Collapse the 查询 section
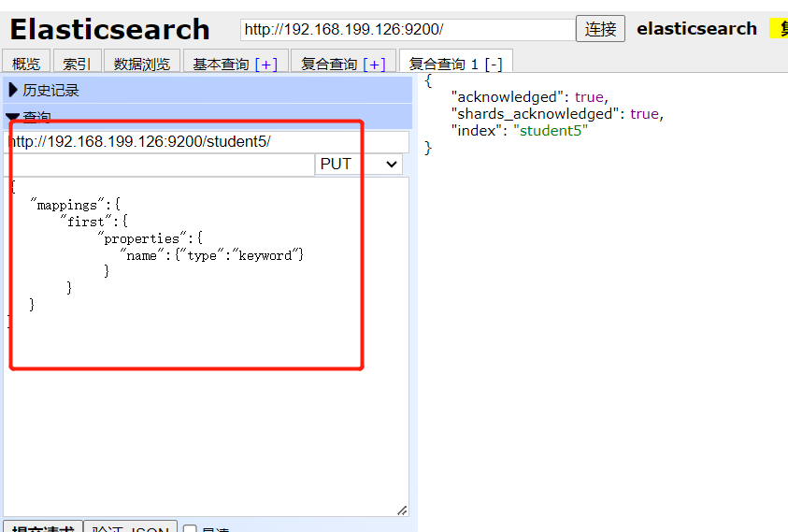 coord(208,116)
